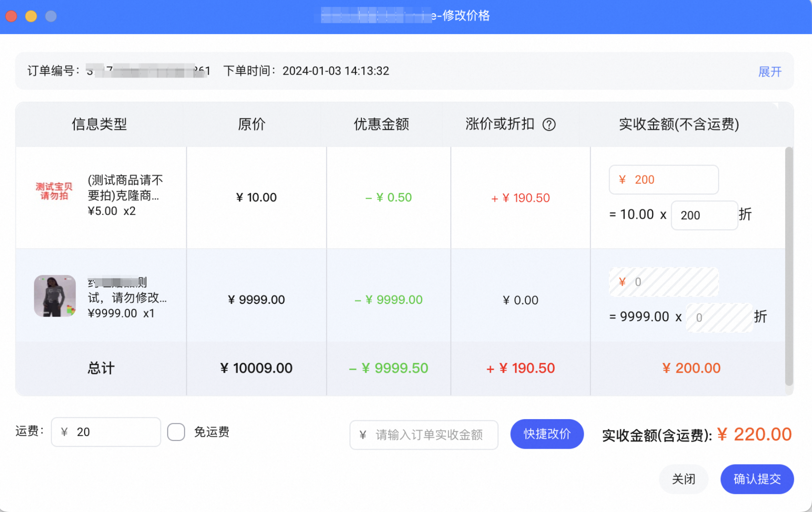Screen dimensions: 812x512
Task: Click the 快捷改价 button
Action: point(547,434)
